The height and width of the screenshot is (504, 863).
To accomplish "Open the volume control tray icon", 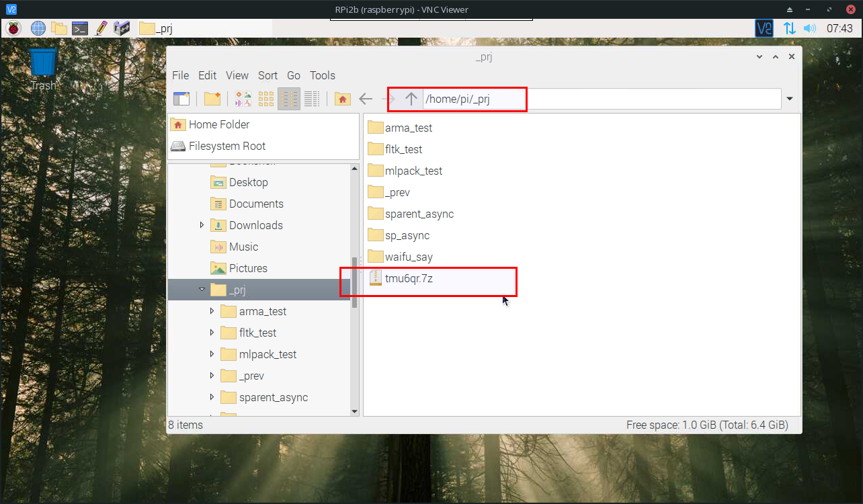I will point(809,28).
